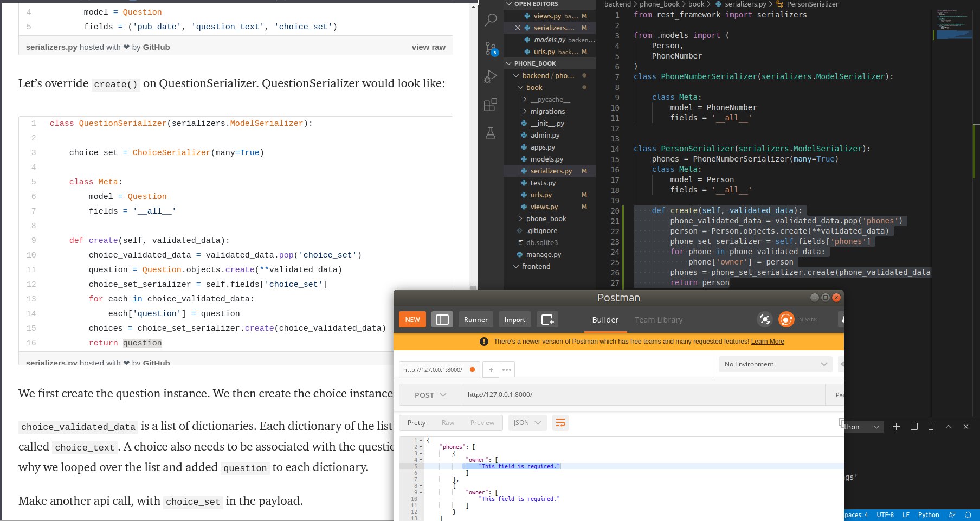Open new Postman window using the plus-window icon
Screen dimensions: 980x521
coord(547,319)
